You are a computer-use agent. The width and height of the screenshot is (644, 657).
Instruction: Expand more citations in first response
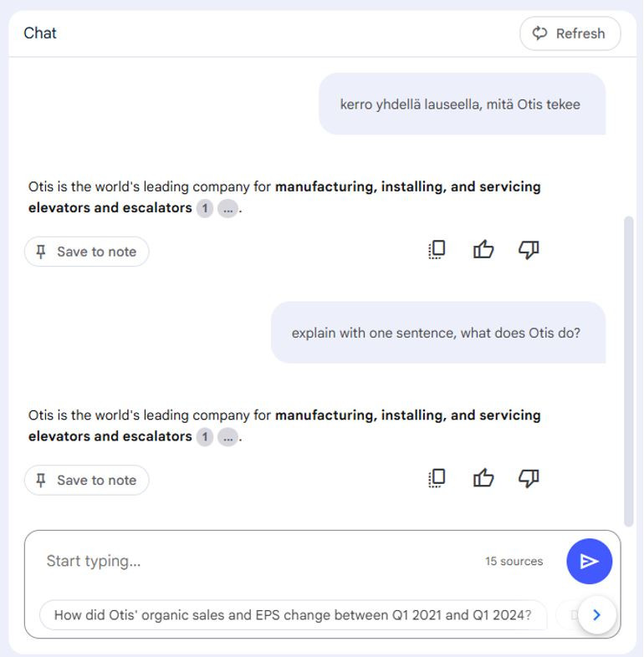point(227,208)
